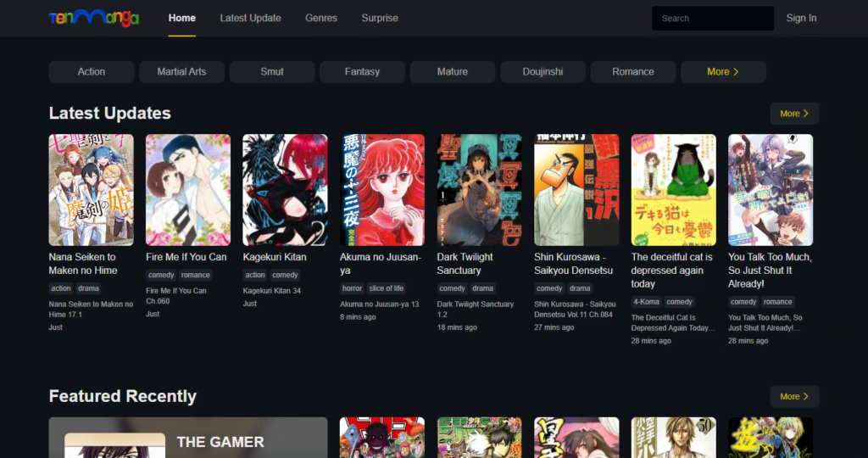
Task: Click drama tag under Nana Seiken
Action: 88,288
